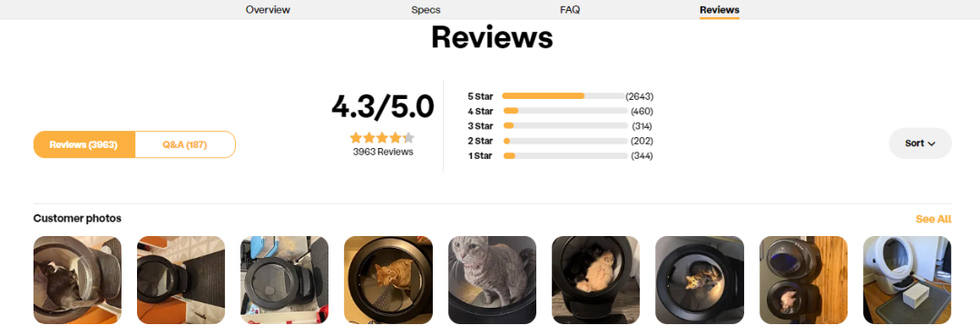The height and width of the screenshot is (335, 980).
Task: Click the 3963 Reviews count text
Action: [383, 152]
